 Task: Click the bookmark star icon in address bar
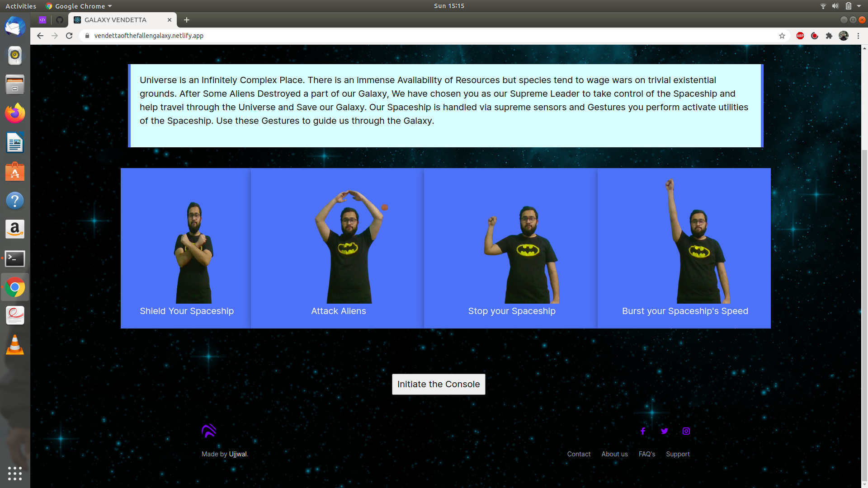pos(782,36)
